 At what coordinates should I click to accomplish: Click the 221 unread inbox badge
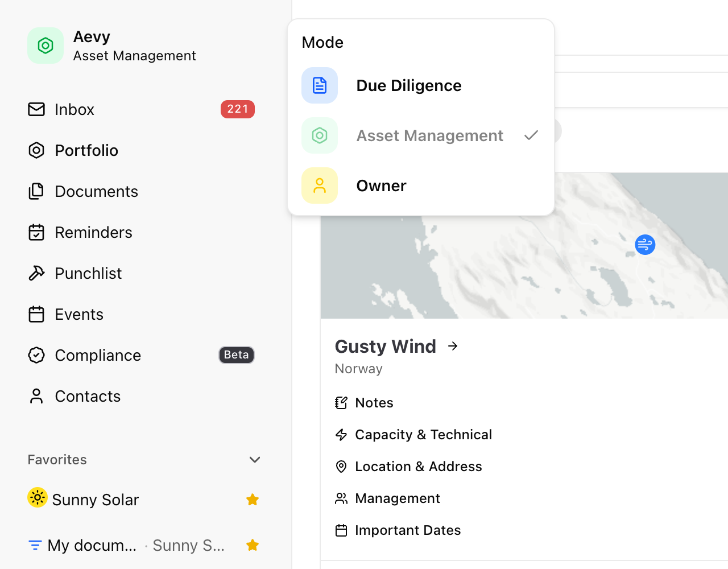[238, 109]
